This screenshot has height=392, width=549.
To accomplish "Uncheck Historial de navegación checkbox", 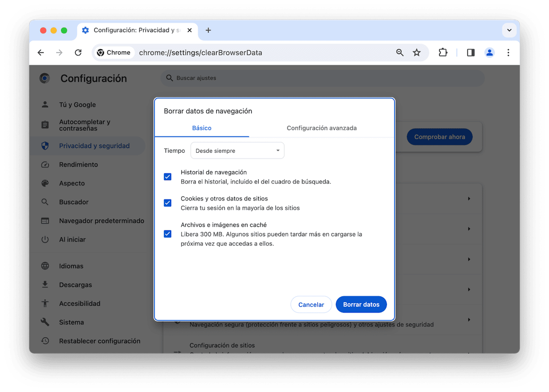I will tap(167, 177).
